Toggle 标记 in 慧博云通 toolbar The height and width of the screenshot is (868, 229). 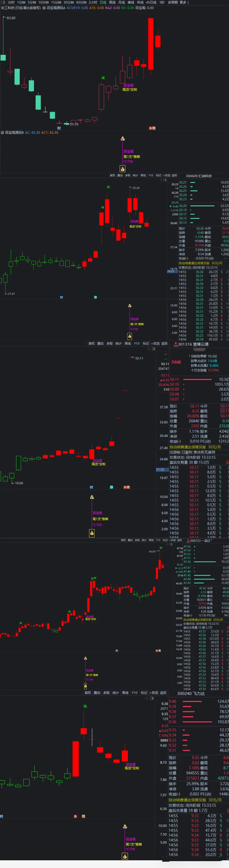tap(146, 344)
